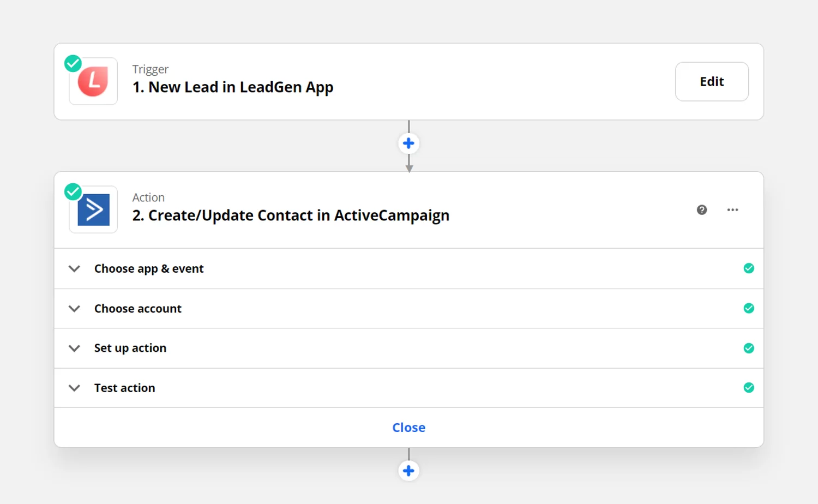Screen dimensions: 818x504
Task: Click the Choose app & event status checkmark
Action: point(749,268)
